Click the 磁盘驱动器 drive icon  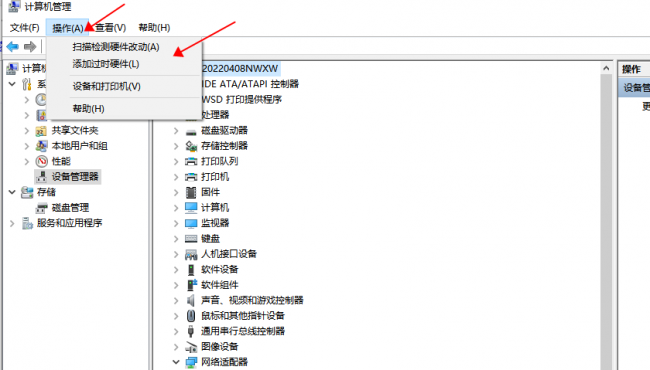pos(191,132)
